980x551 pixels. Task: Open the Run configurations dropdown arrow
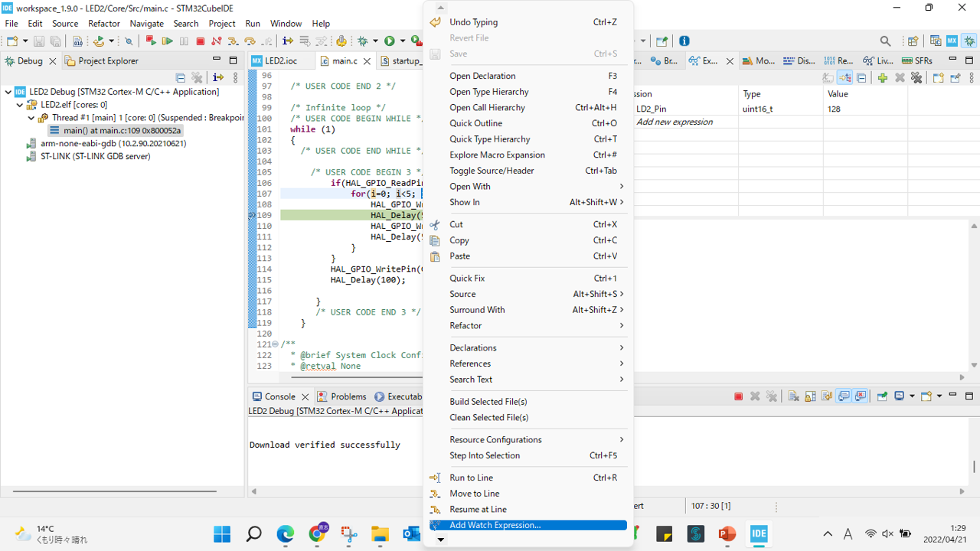tap(403, 41)
